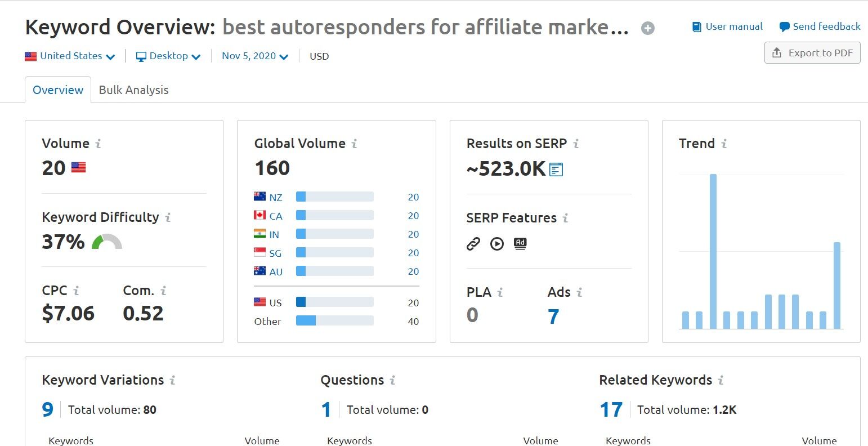
Task: Show info tooltip for Questions
Action: (392, 381)
